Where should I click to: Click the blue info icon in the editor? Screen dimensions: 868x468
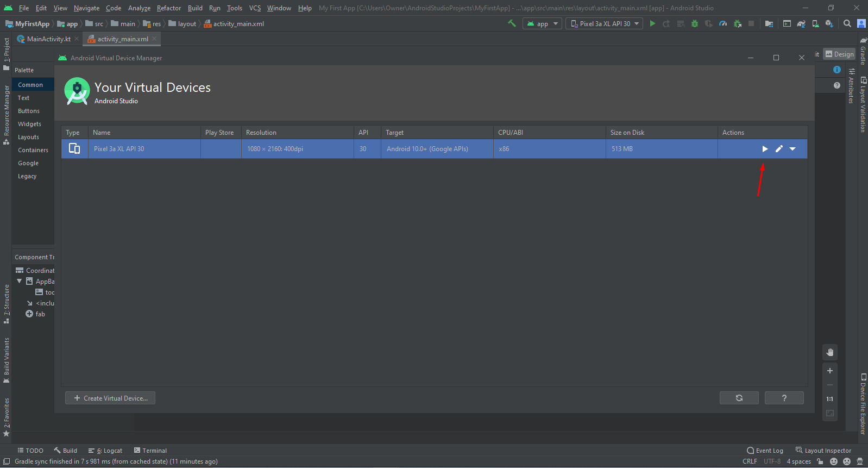pos(837,70)
